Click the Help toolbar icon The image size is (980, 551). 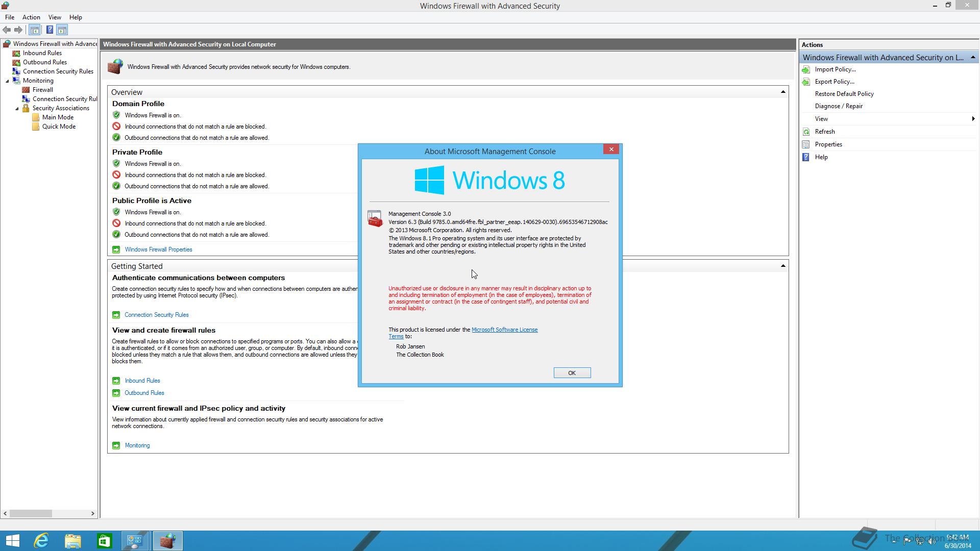coord(50,30)
